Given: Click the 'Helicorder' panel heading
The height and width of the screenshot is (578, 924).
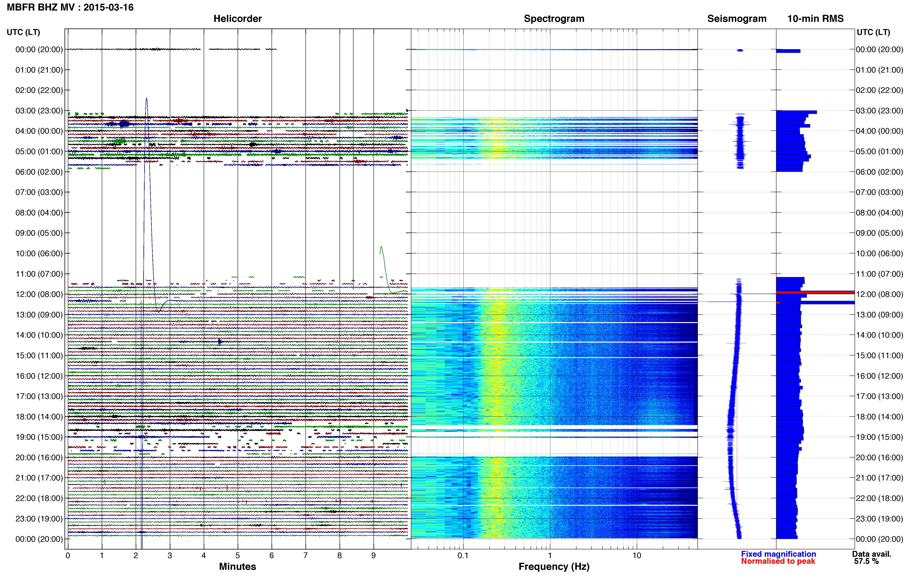Looking at the screenshot, I should click(238, 18).
